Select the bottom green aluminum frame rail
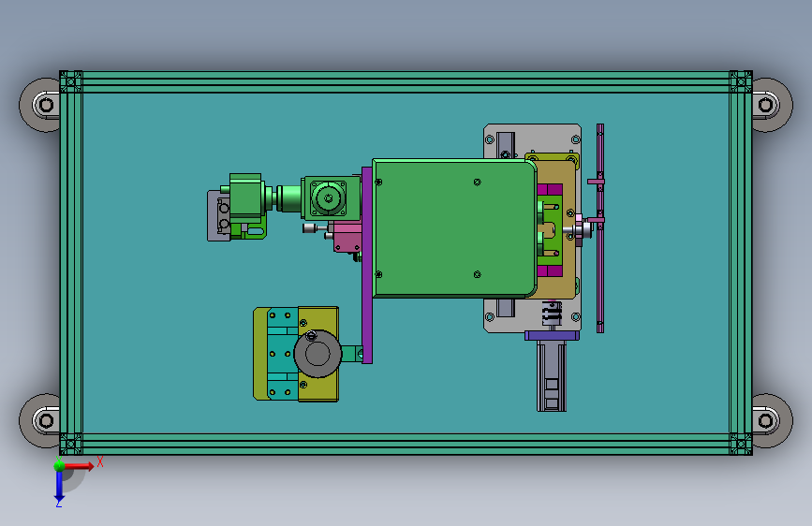The height and width of the screenshot is (526, 812). 406,445
